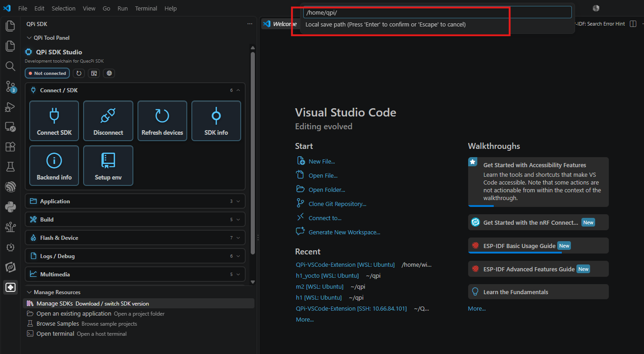The width and height of the screenshot is (644, 354).
Task: Open the Learn the Fundamentals walkthrough
Action: (x=538, y=292)
